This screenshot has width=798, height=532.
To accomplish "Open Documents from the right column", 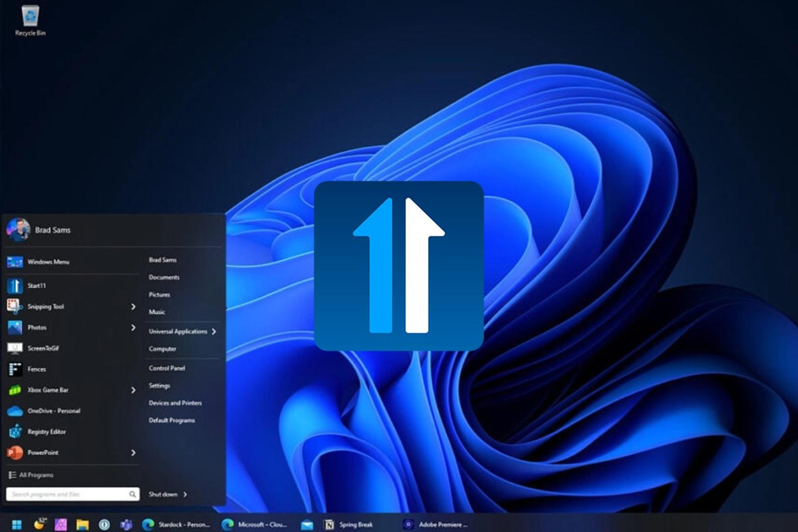I will 164,277.
